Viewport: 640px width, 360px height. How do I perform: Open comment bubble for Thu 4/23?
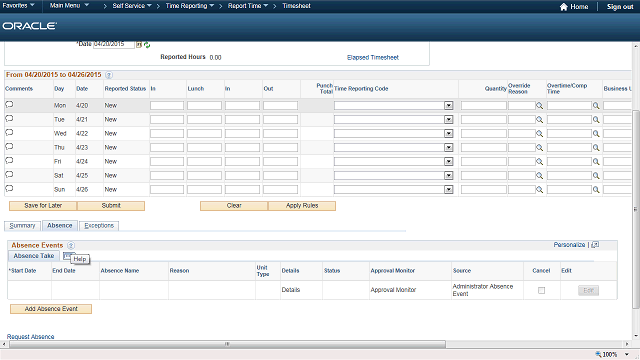pyautogui.click(x=9, y=147)
